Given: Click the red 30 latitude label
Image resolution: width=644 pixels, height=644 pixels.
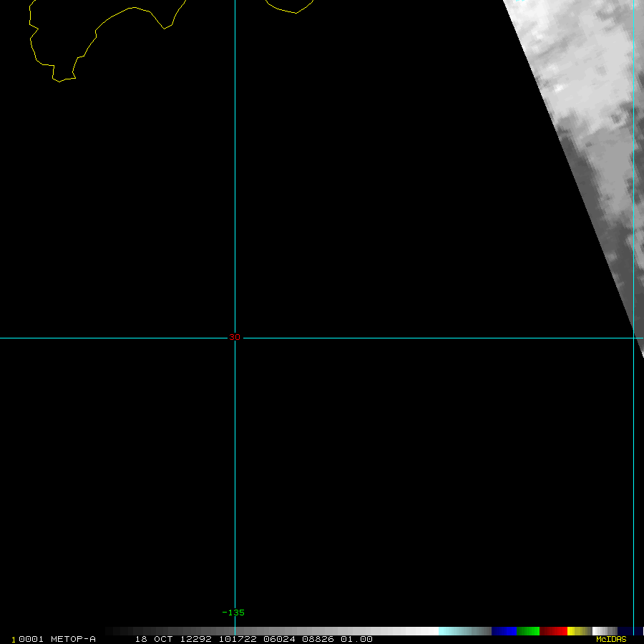Looking at the screenshot, I should (235, 337).
